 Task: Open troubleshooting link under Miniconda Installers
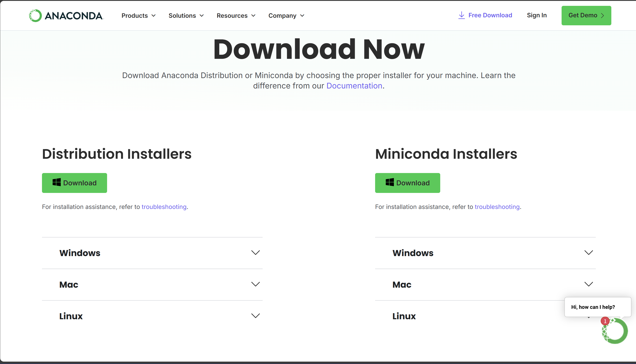point(497,207)
